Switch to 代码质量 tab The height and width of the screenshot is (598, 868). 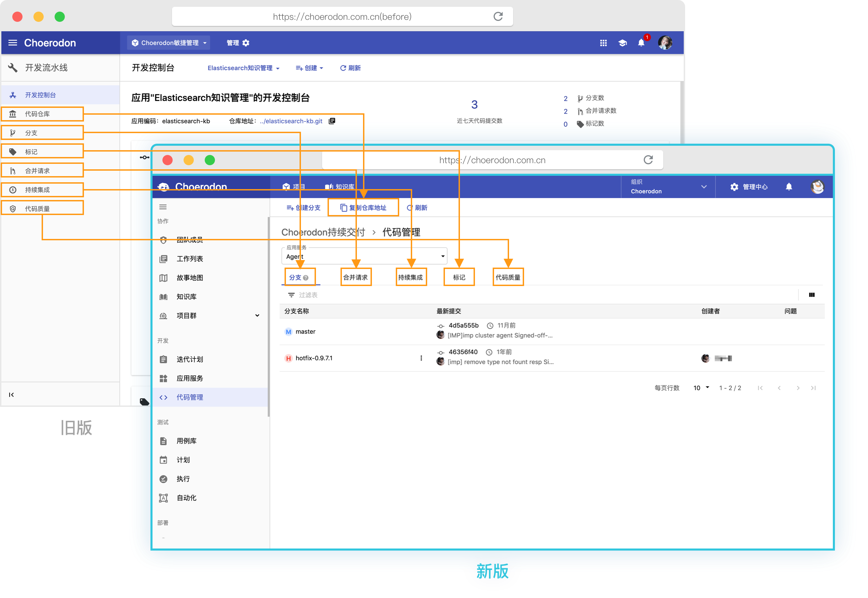coord(508,277)
